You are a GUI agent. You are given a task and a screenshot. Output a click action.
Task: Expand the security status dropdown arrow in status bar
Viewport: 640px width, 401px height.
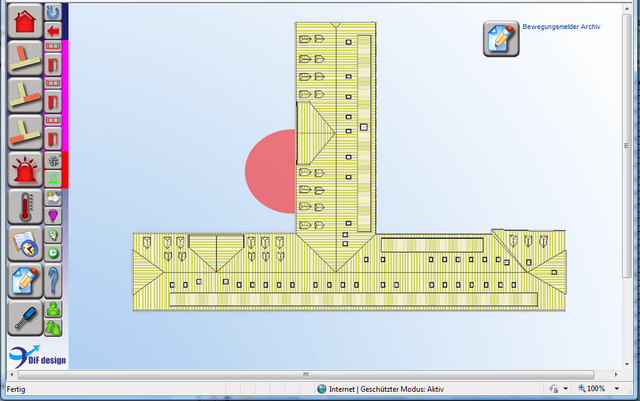click(x=566, y=388)
